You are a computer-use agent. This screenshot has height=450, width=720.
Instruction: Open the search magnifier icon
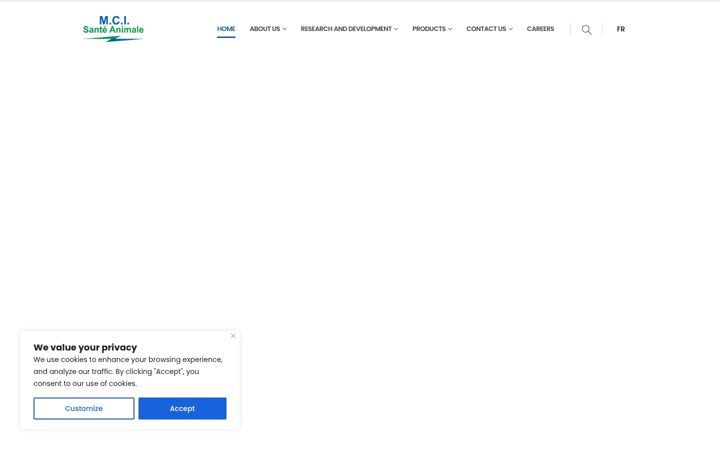tap(586, 29)
